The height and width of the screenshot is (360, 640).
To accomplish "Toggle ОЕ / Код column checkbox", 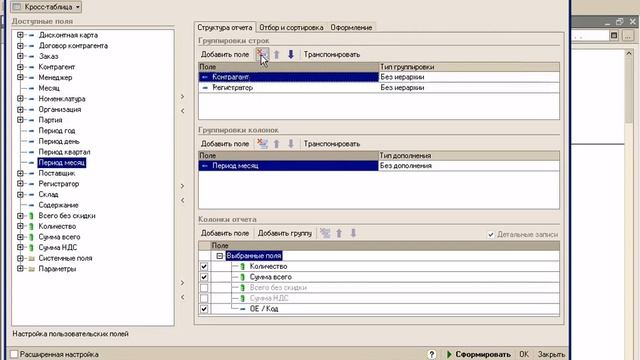I will 204,309.
